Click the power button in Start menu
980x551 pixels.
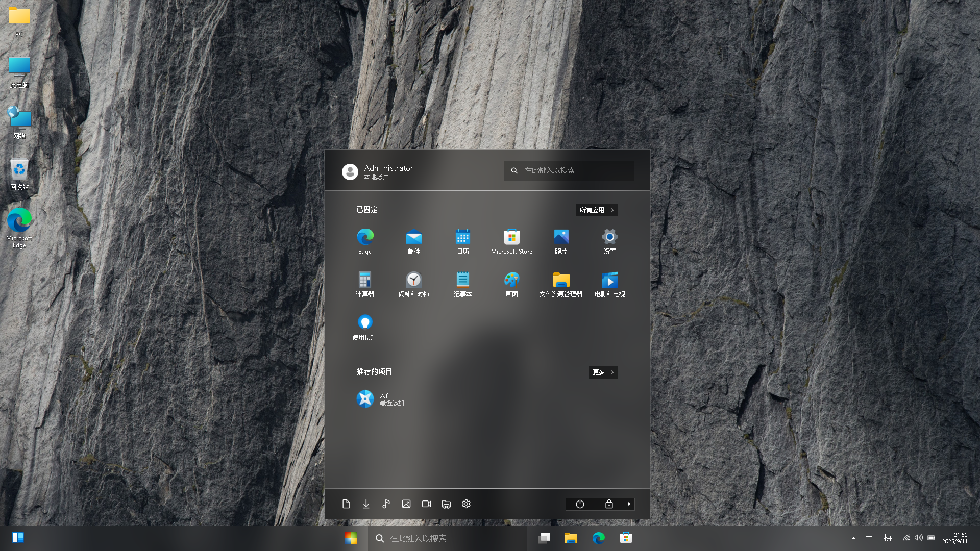[x=580, y=504]
